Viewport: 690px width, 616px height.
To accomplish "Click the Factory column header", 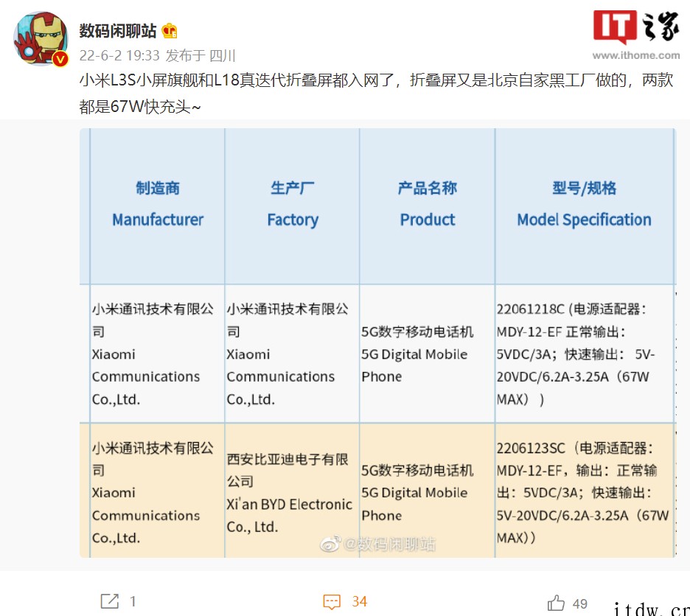I will [x=292, y=206].
